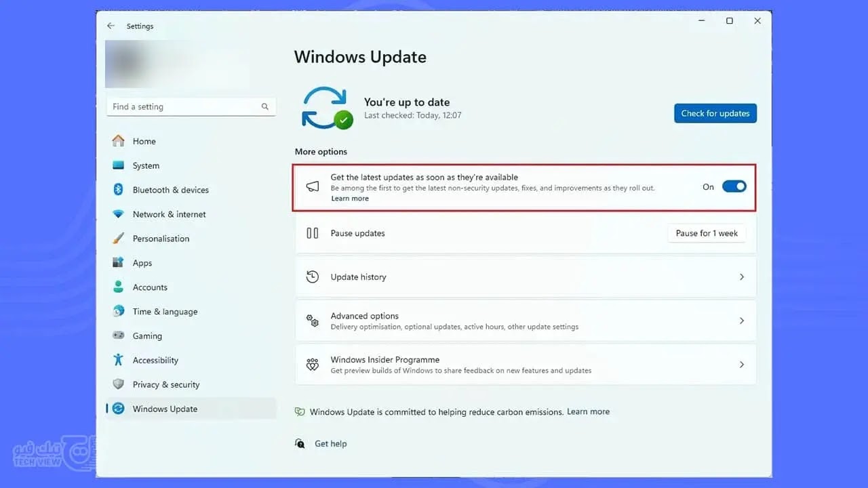
Task: Go to System settings
Action: pyautogui.click(x=191, y=165)
